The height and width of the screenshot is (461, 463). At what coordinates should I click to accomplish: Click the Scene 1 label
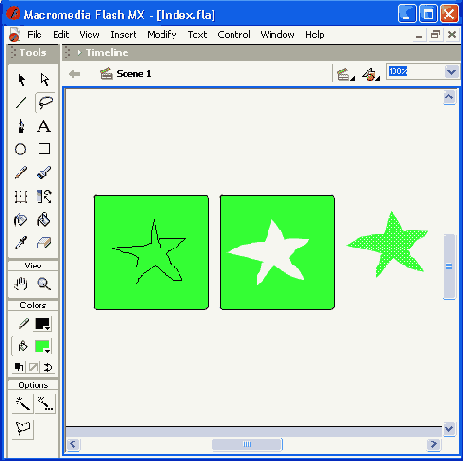pyautogui.click(x=134, y=74)
